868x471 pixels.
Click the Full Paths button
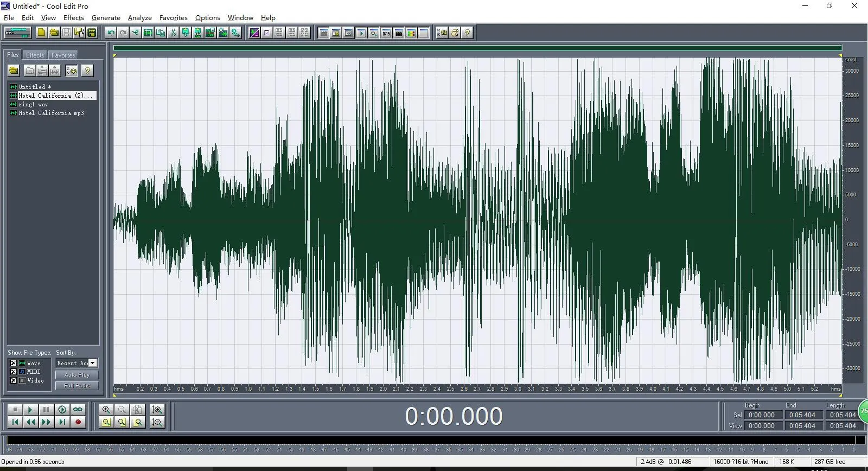point(76,386)
